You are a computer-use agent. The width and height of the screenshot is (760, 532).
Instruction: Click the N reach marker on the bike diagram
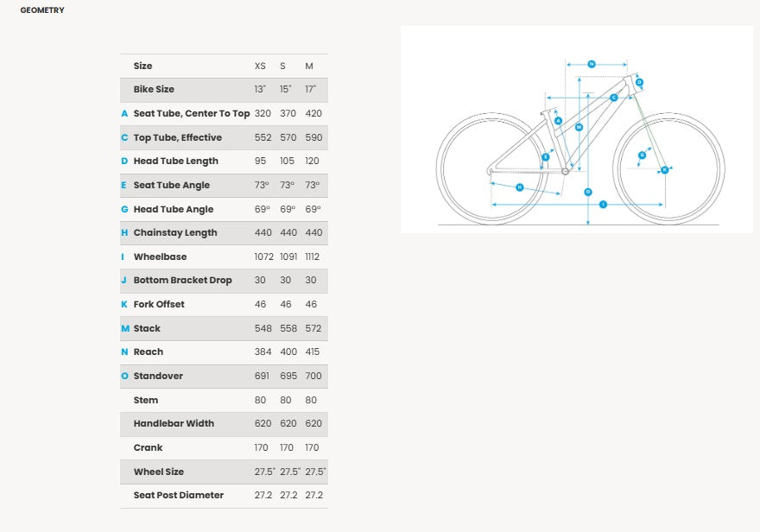click(x=592, y=64)
